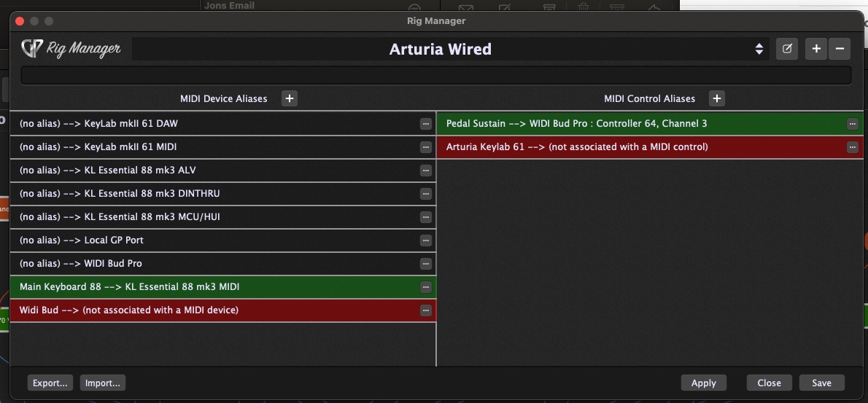The height and width of the screenshot is (403, 868).
Task: Open options for Arturia Keylab 61 control alias
Action: point(853,147)
